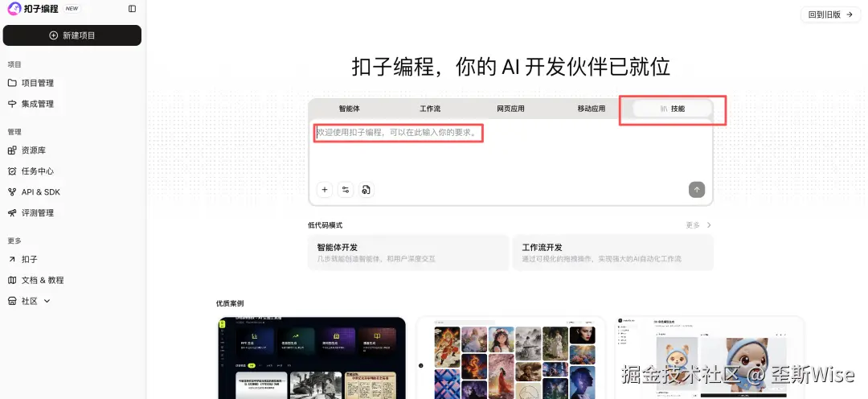This screenshot has height=399, width=868.
Task: Switch to the 移动应用 tab
Action: coord(592,109)
